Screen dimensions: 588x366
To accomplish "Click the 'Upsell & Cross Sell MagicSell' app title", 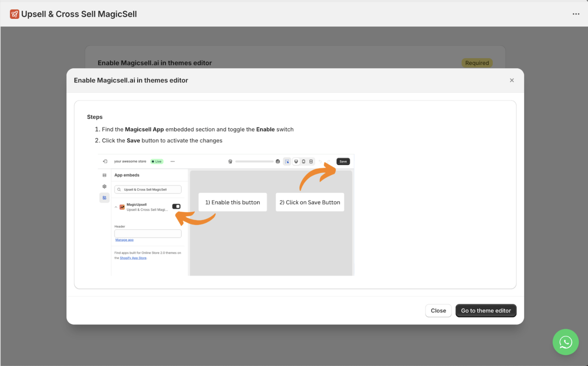I will coord(79,14).
